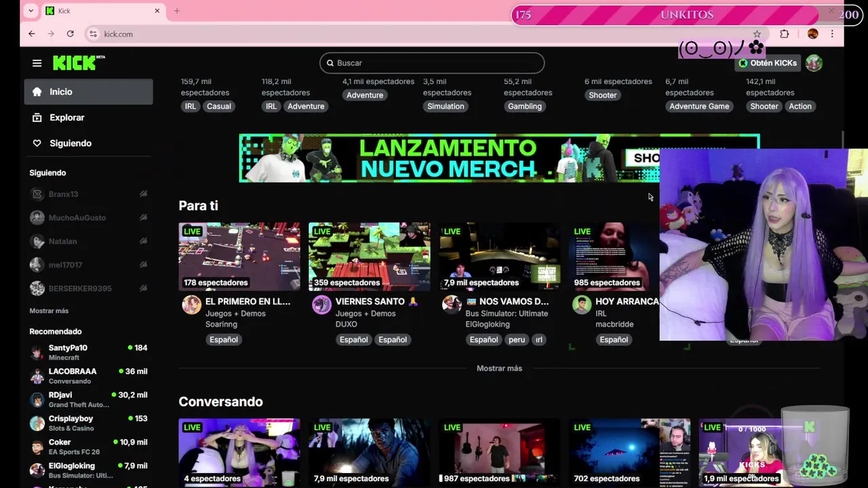Open the user avatar menu on Kick
This screenshot has width=868, height=488.
point(814,63)
